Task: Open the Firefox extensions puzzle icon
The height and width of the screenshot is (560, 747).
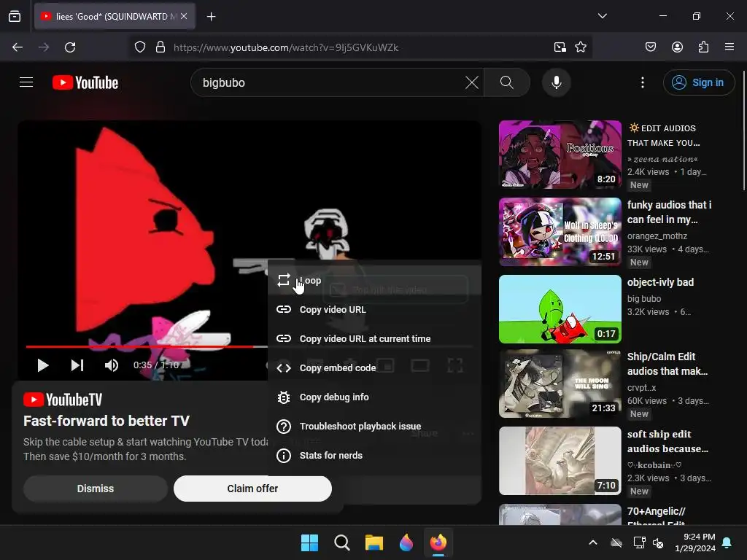Action: coord(703,47)
